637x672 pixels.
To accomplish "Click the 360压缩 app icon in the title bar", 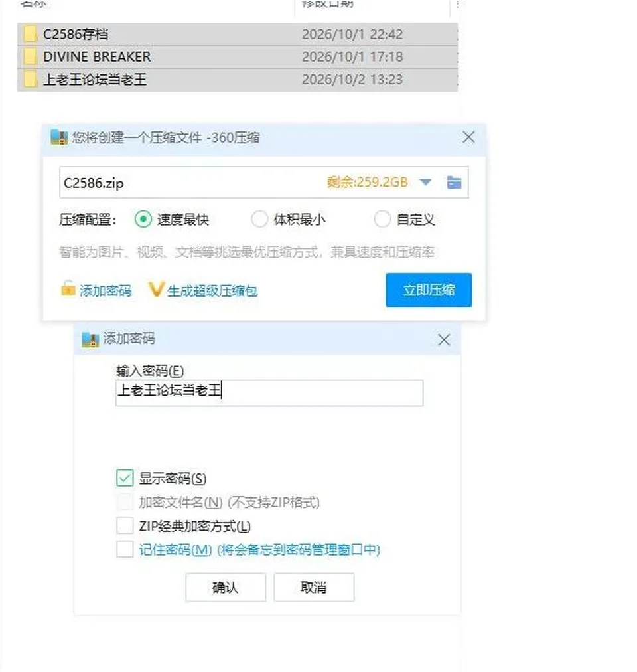I will [x=59, y=137].
